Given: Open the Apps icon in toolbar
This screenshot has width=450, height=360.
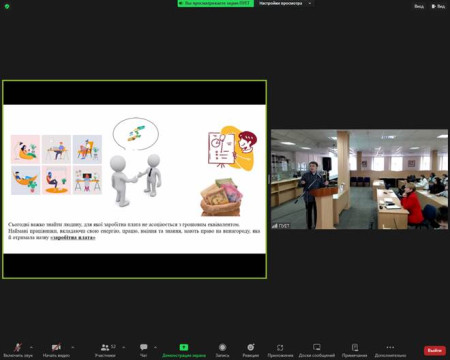Looking at the screenshot, I should coord(280,348).
